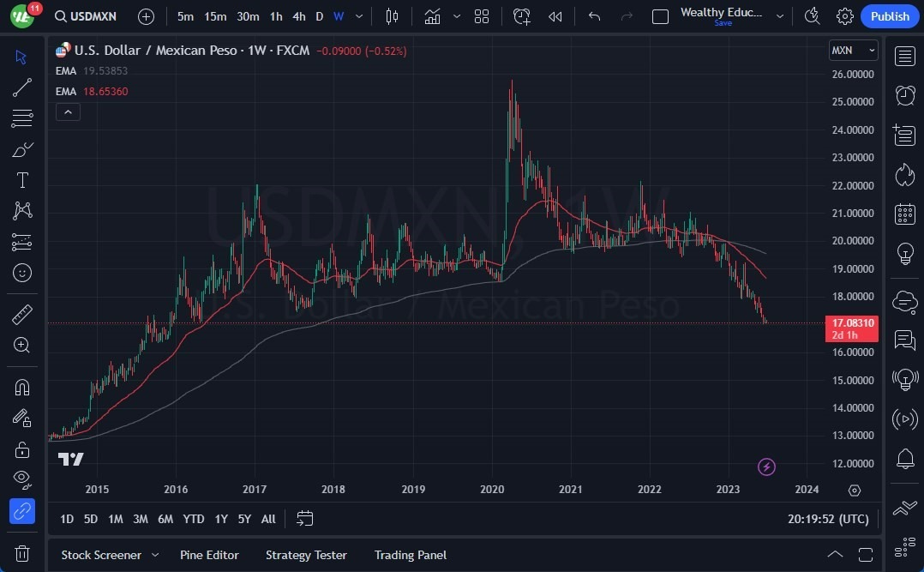924x572 pixels.
Task: Select the Measure ruler tool
Action: coord(21,314)
